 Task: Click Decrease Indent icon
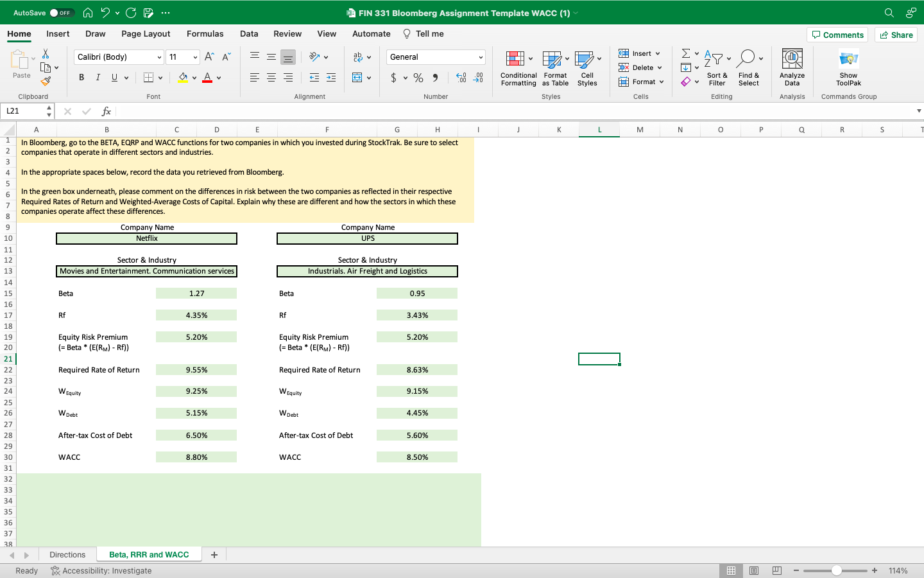pos(314,77)
